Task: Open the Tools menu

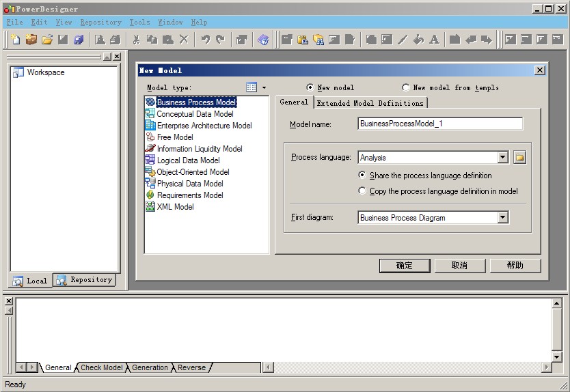Action: pyautogui.click(x=139, y=22)
